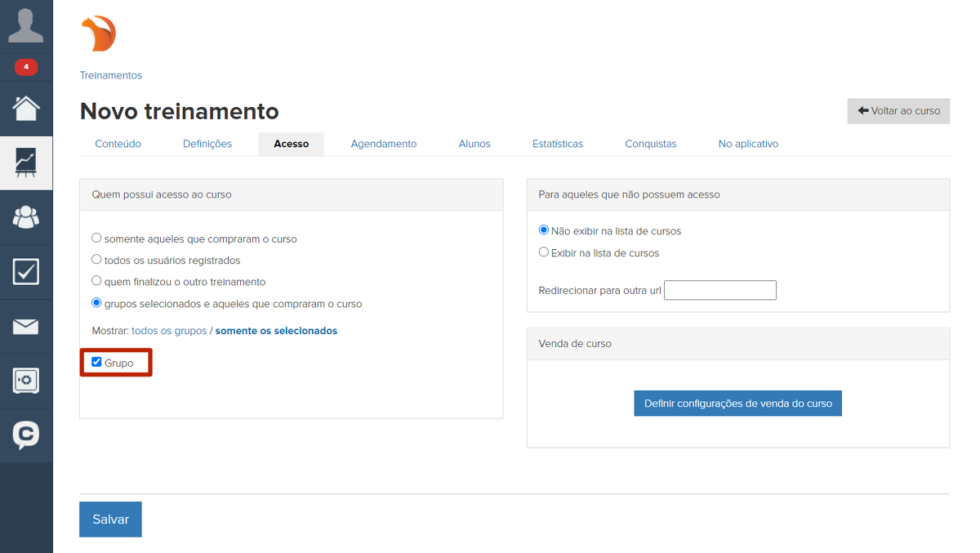Click 'Definir configurações de venda do curso'
This screenshot has height=553, width=980.
(x=737, y=404)
